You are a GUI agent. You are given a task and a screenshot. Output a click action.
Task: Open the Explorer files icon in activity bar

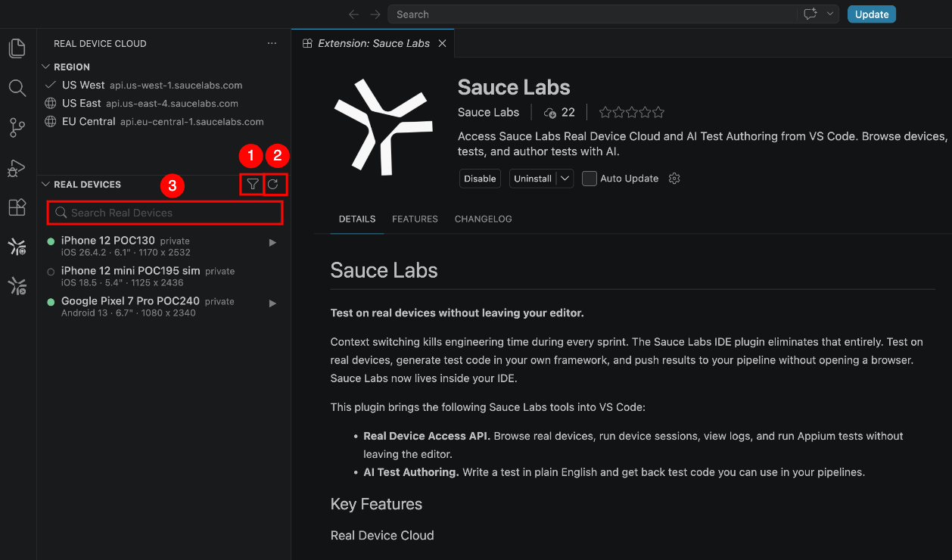17,48
